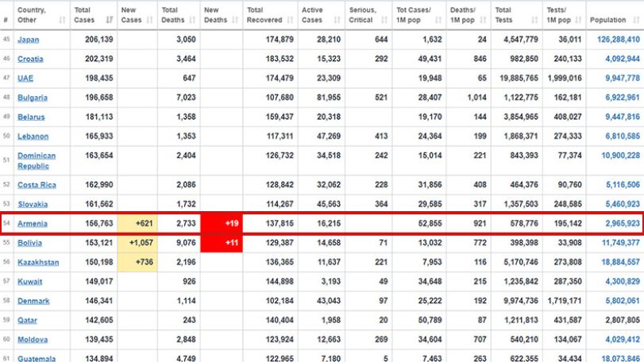Select Costa Rica total cases 162,990
644x362 pixels.
(99, 185)
